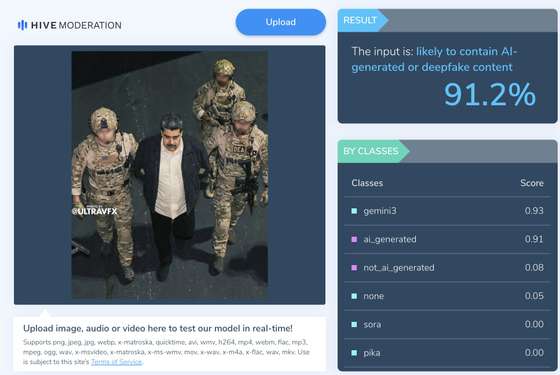The height and width of the screenshot is (375, 560).
Task: Click the Score column header
Action: coord(532,183)
